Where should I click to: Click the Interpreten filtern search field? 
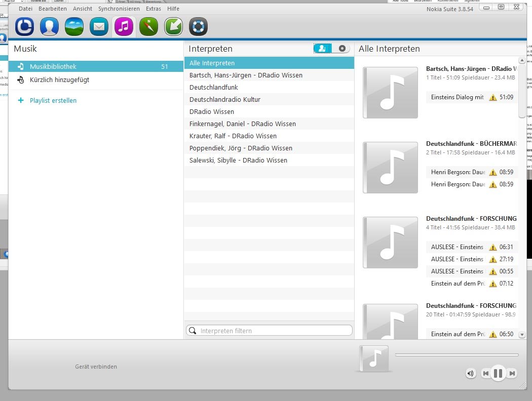[270, 331]
